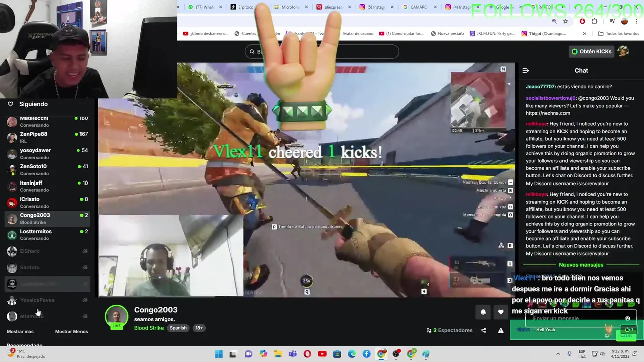Screen dimensions: 644x362
Task: Open Todos los favoritos folder
Action: tap(618, 34)
